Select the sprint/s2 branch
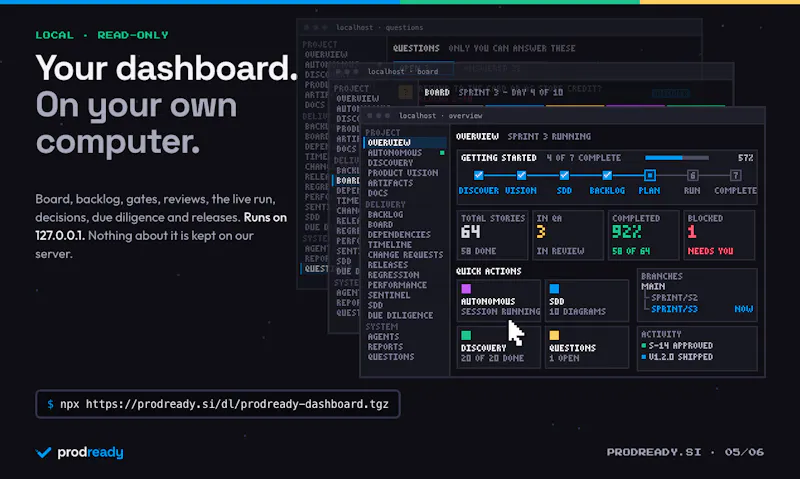800x479 pixels. (x=674, y=297)
